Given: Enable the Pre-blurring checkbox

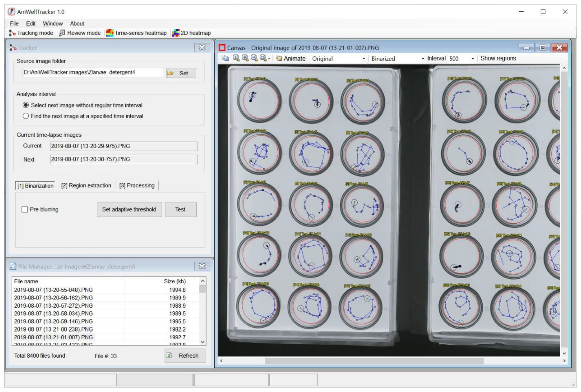Looking at the screenshot, I should [25, 210].
